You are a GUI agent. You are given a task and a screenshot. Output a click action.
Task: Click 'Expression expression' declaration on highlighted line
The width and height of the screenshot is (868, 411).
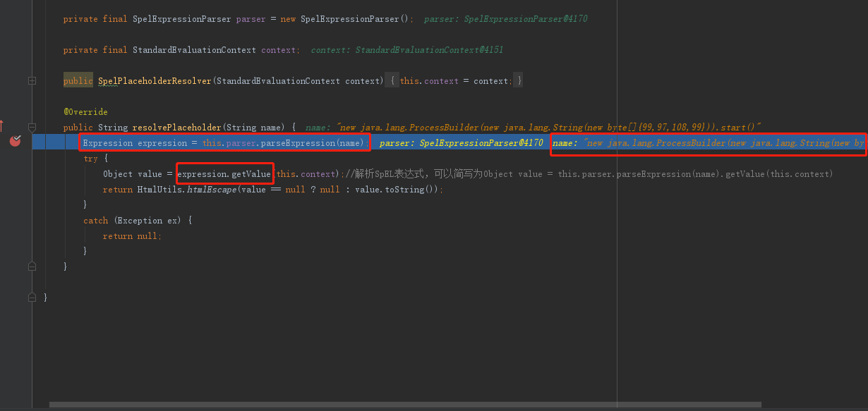135,143
